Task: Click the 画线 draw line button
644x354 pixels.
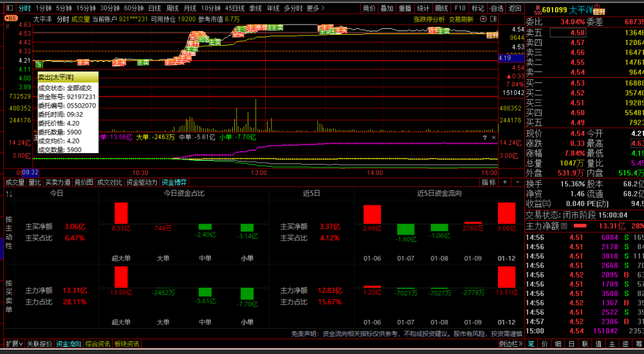Action: 441,8
